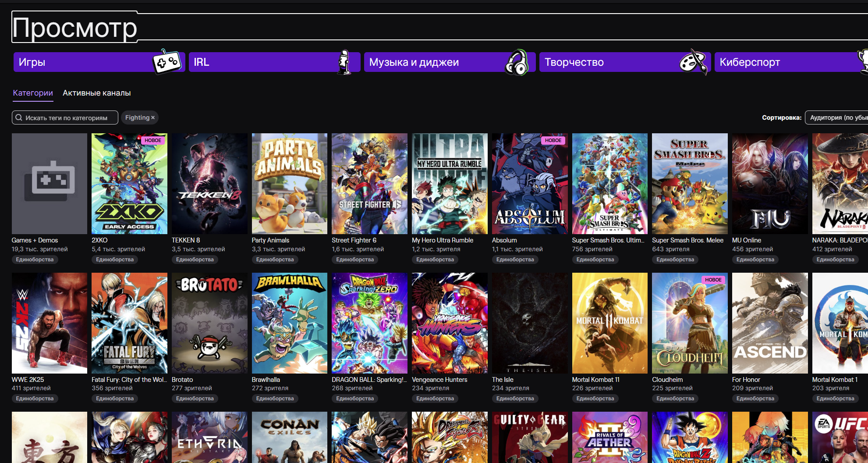Click the microphone icon on IRL banner
868x463 pixels.
tap(345, 62)
